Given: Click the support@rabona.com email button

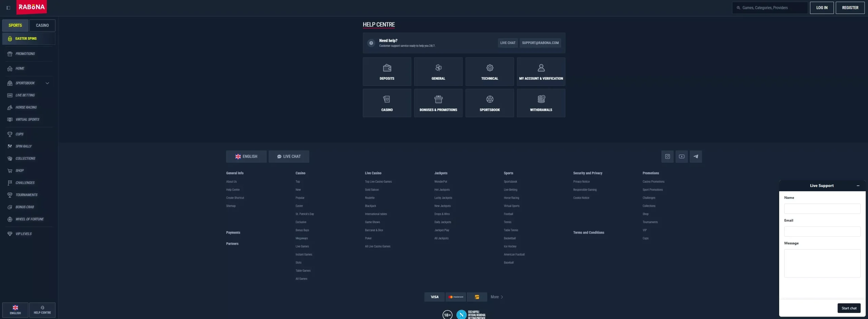Looking at the screenshot, I should (540, 43).
